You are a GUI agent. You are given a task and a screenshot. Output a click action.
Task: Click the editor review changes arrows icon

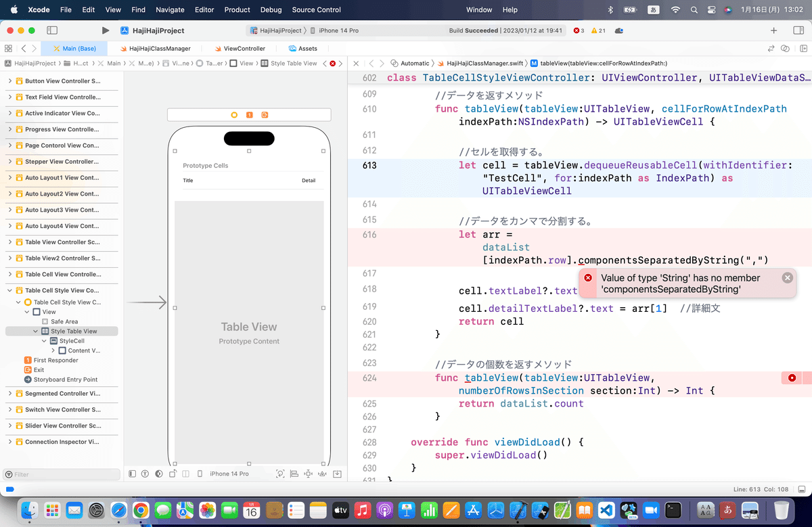click(x=771, y=49)
